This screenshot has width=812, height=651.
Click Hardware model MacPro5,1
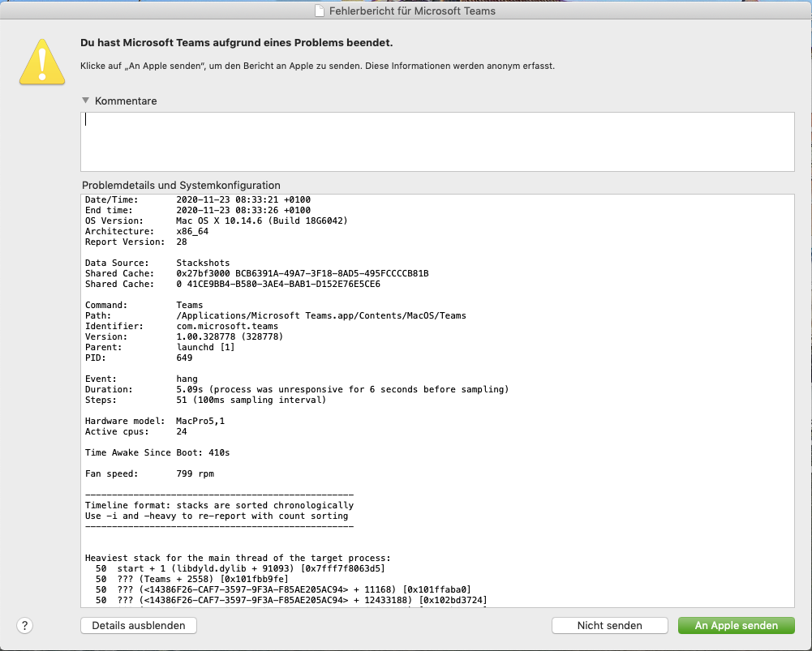200,422
